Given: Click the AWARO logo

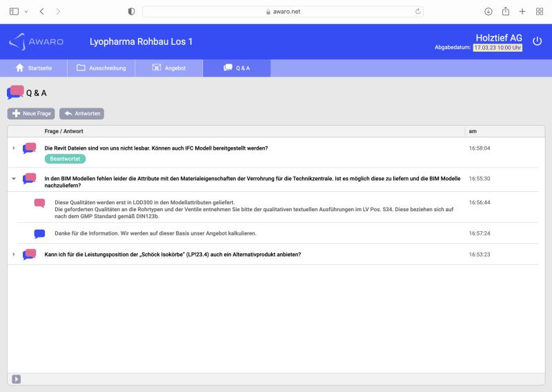Looking at the screenshot, I should click(x=36, y=41).
